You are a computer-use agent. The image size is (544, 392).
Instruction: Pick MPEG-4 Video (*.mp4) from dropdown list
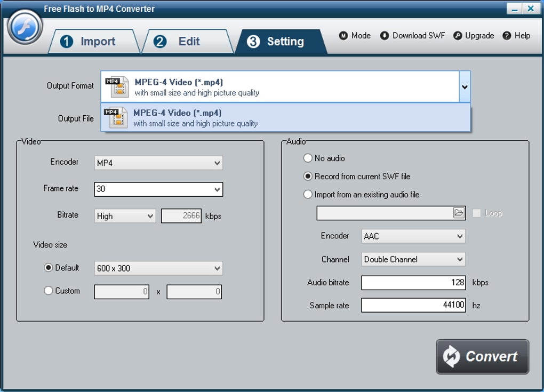[285, 117]
